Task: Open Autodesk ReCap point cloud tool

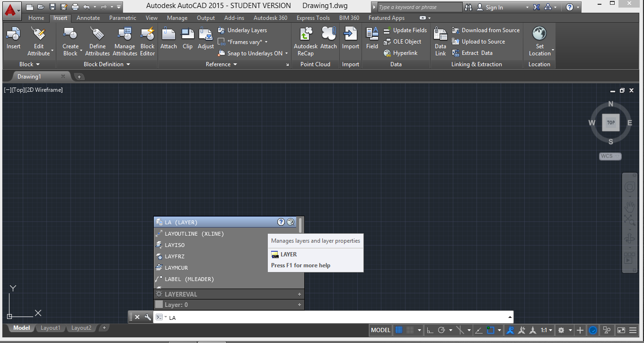Action: click(306, 42)
